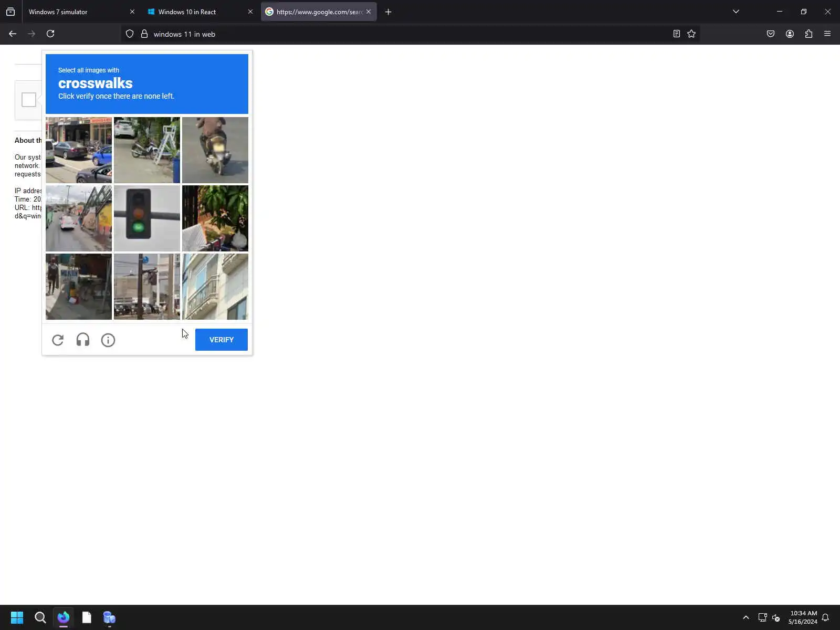Get a new reCAPTCHA challenge

point(58,340)
